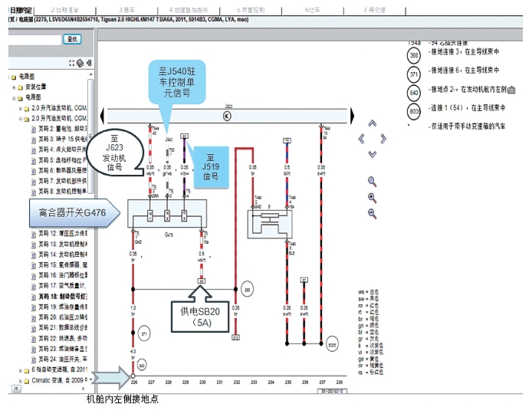Viewport: 532px width, 414px height.
Task: Open 页码 20: 机油压力
Action: [63, 317]
